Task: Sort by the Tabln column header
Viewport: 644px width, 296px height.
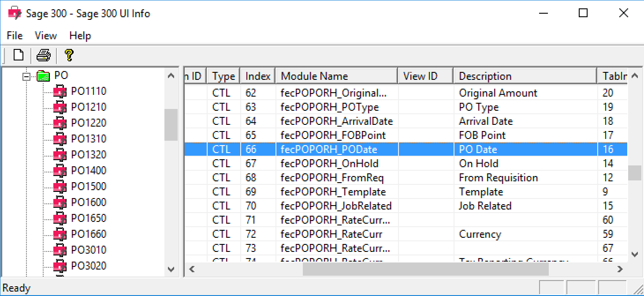Action: 613,76
